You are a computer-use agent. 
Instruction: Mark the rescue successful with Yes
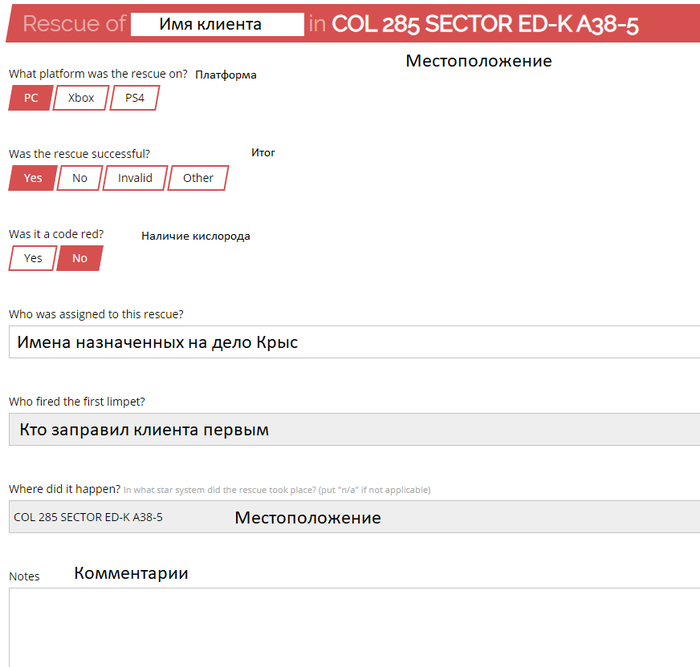click(x=33, y=178)
